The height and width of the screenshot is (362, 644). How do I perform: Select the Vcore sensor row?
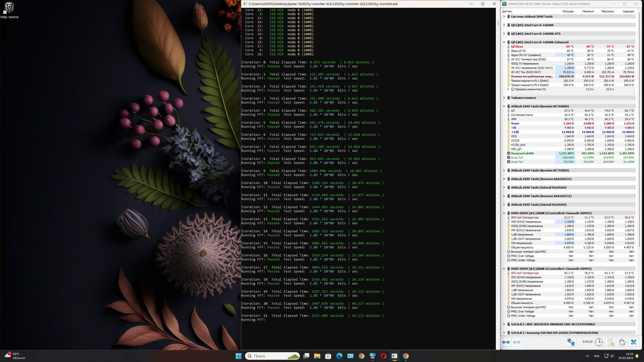coord(515,123)
